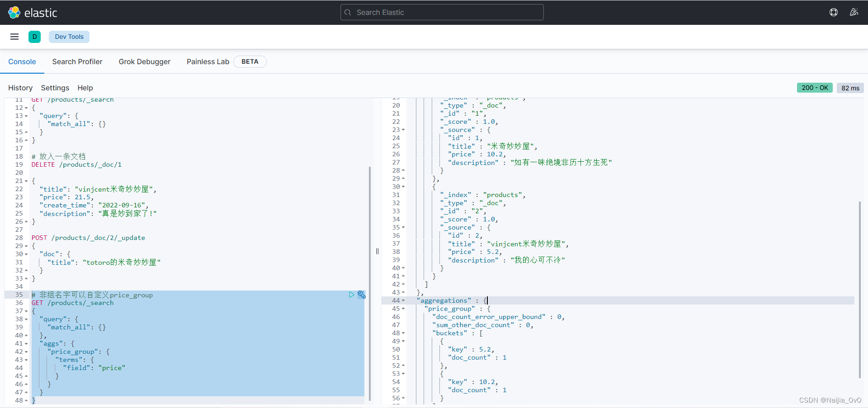
Task: Click the Search Elastic field
Action: pos(442,12)
